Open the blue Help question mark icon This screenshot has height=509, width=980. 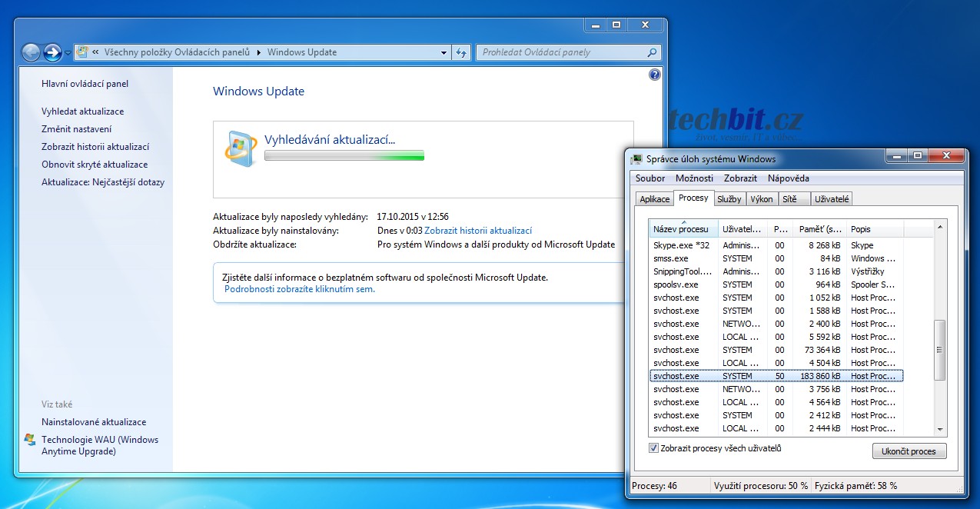655,75
